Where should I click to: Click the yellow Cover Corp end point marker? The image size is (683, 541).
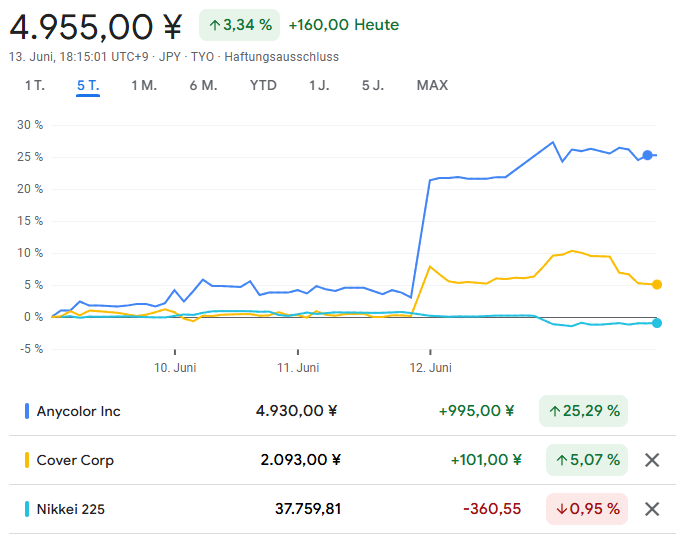(657, 284)
